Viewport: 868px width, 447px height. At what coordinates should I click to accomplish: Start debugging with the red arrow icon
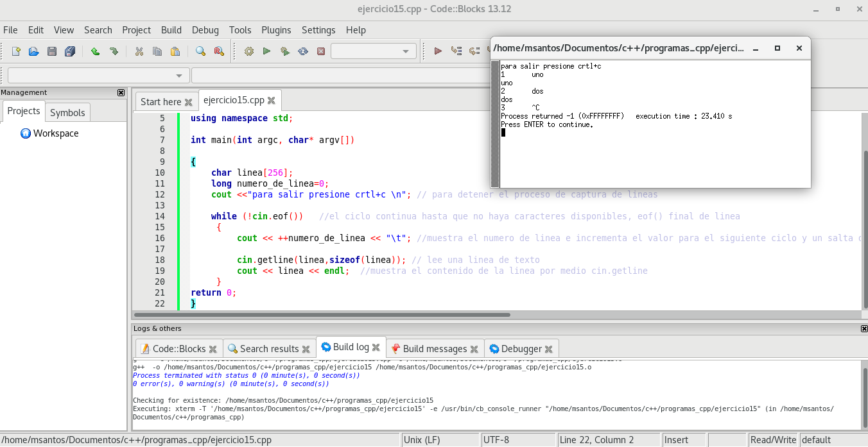point(438,51)
